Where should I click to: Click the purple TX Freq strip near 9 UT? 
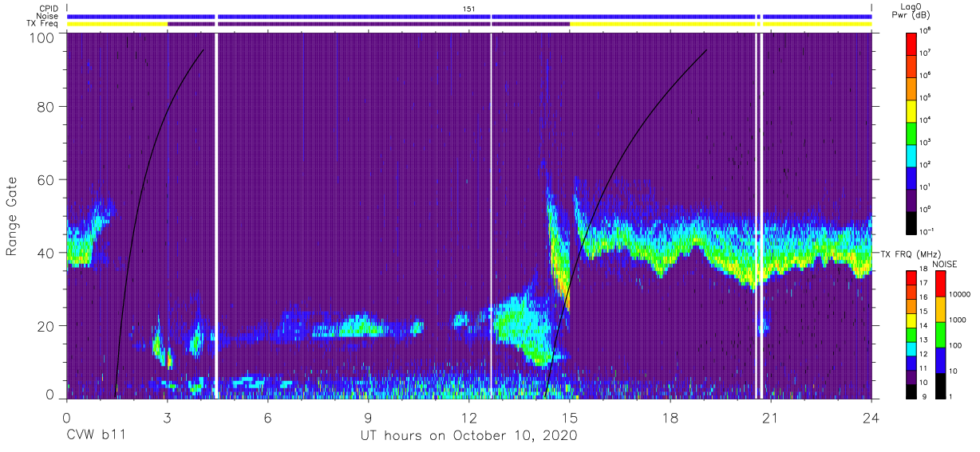point(368,24)
